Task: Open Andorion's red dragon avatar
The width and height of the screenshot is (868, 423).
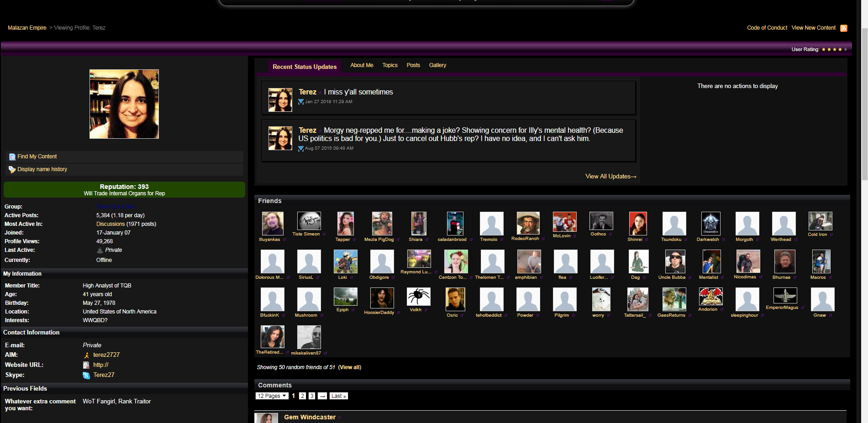Action: [x=711, y=297]
